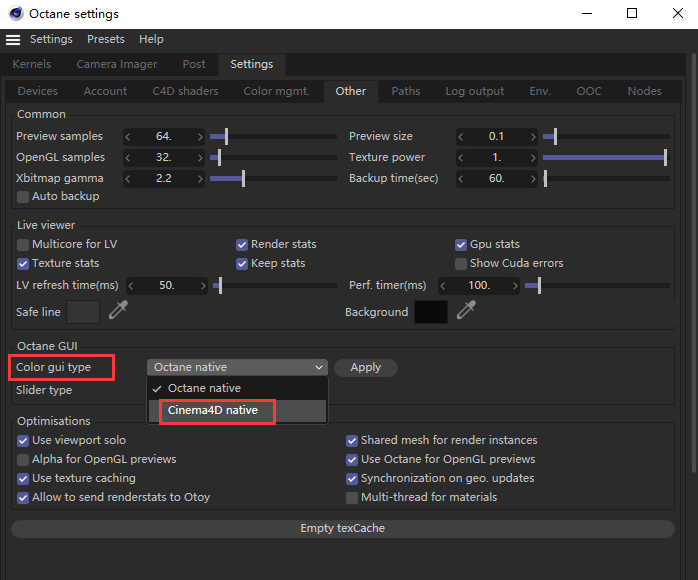Toggle Shared mesh for render instances

(x=352, y=441)
